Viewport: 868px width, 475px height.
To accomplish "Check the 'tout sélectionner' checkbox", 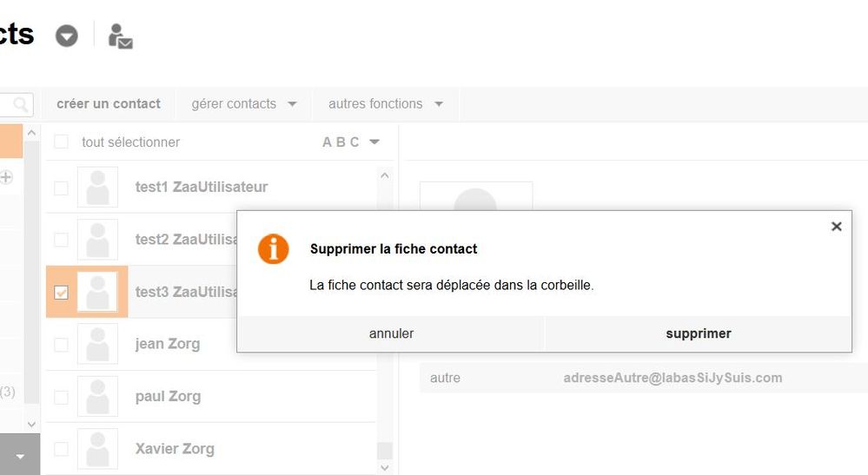I will coord(61,142).
